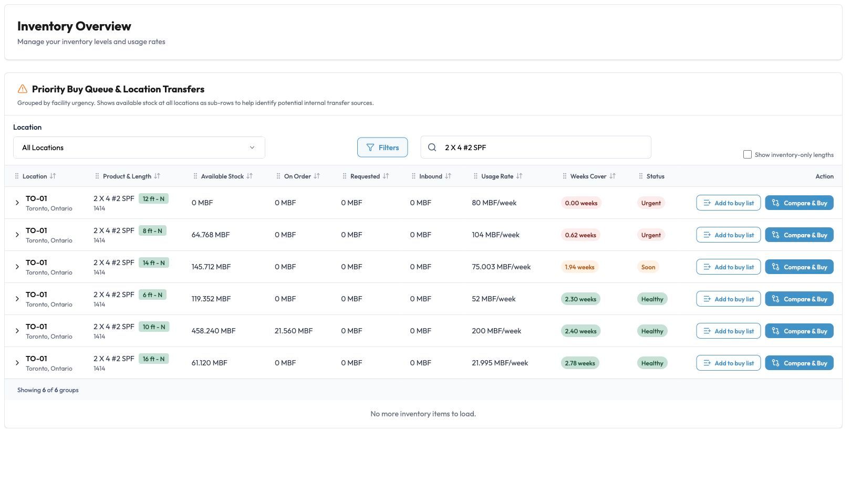851x504 pixels.
Task: Click the 0.62 weeks cover badge
Action: (580, 235)
